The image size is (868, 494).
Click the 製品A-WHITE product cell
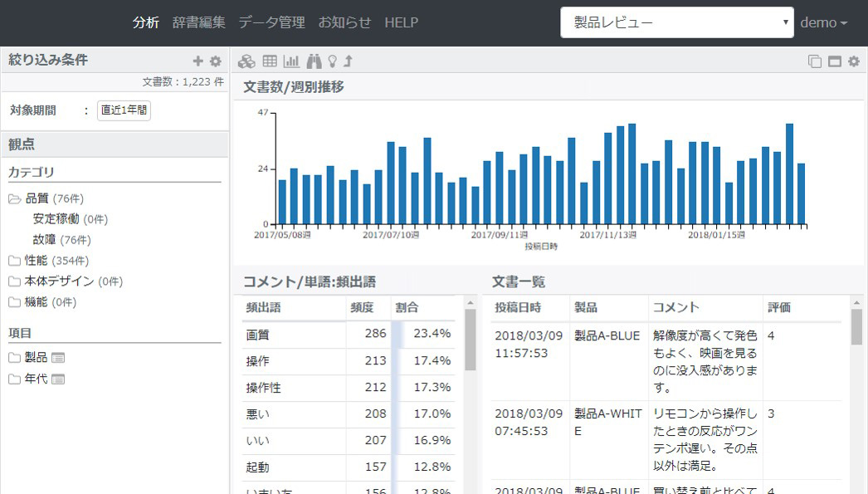[608, 422]
